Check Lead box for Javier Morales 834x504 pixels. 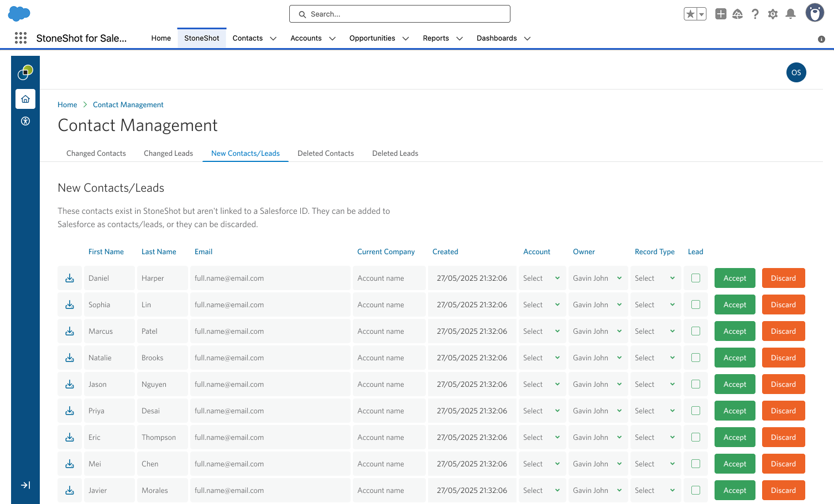696,490
